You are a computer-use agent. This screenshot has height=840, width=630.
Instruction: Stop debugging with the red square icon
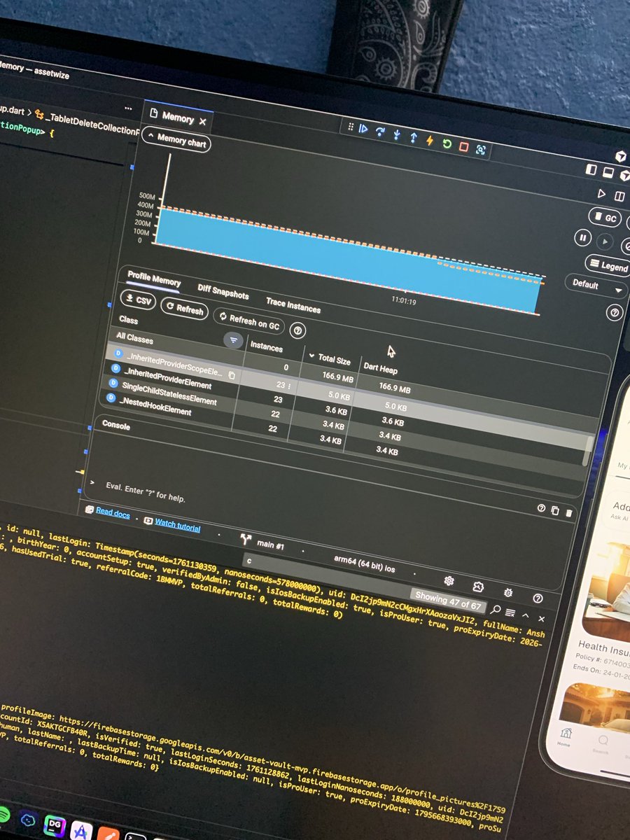[463, 146]
